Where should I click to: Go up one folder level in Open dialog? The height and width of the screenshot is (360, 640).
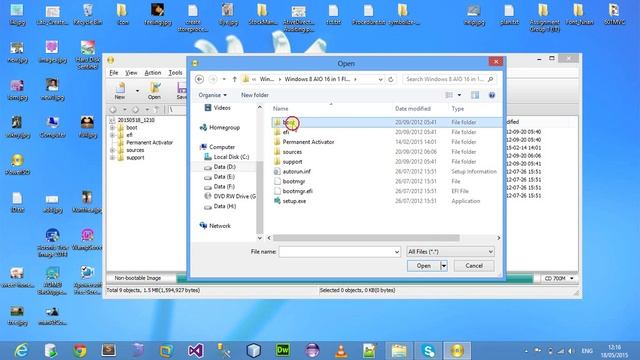[234, 79]
